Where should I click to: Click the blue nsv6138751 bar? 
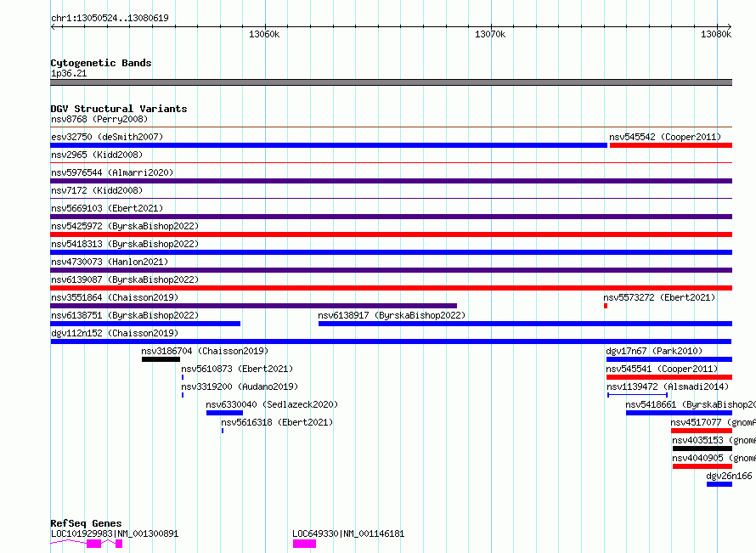click(145, 324)
